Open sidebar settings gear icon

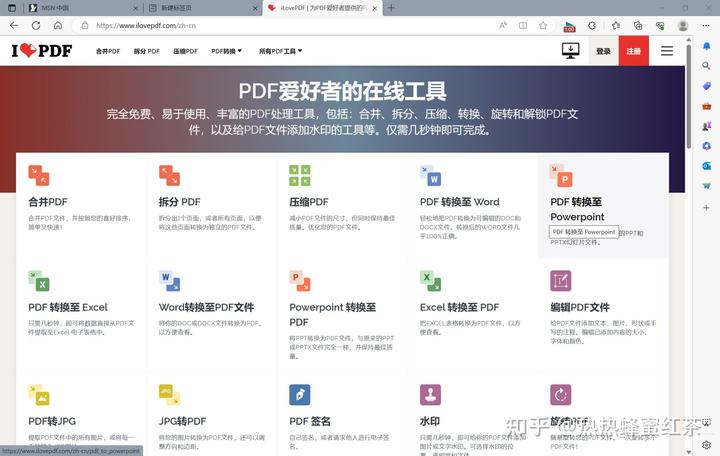[x=706, y=445]
